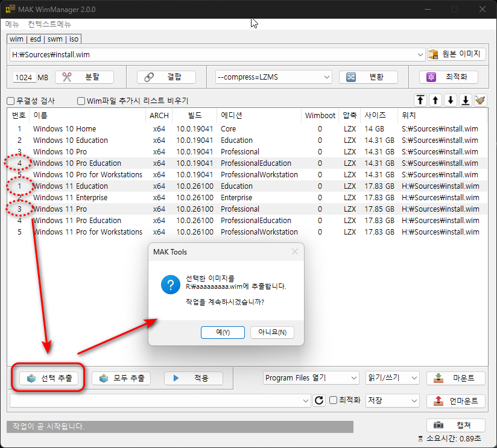
Task: Click the upper 최적화 optimize button
Action: 449,77
